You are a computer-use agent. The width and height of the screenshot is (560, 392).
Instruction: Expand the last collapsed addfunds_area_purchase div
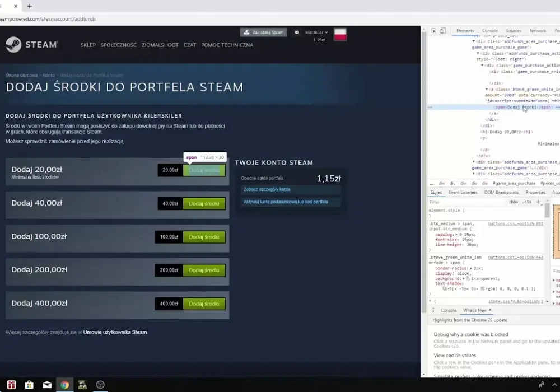point(474,174)
